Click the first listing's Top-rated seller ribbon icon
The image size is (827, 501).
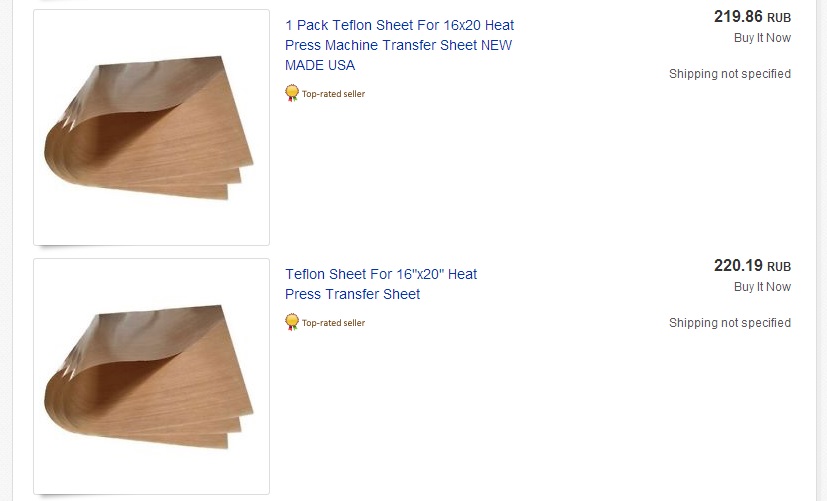coord(292,93)
